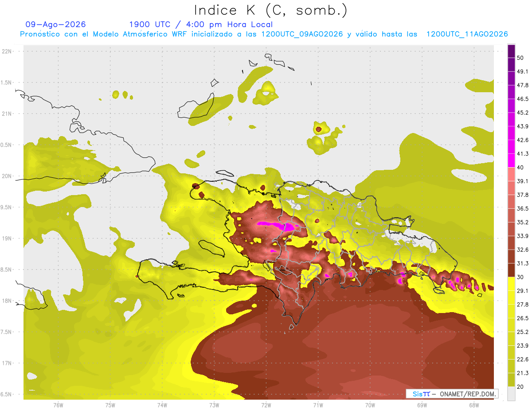Click the longitude label "68W"
Viewport: 532px width, 411px height.
point(474,406)
